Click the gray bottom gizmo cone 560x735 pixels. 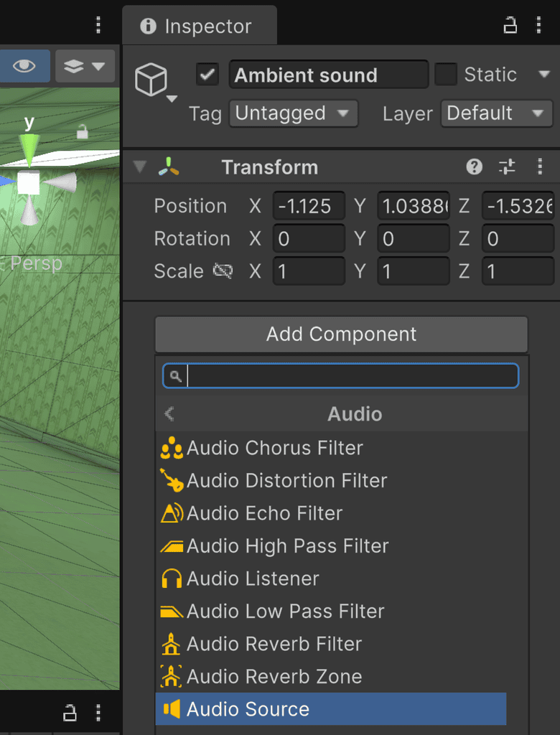[x=29, y=210]
